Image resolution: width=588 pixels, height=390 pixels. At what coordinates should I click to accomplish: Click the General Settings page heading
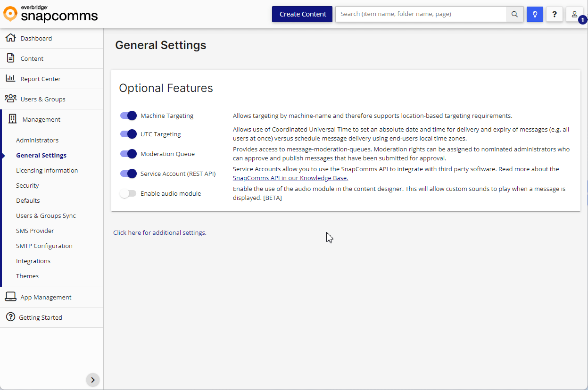click(x=161, y=45)
